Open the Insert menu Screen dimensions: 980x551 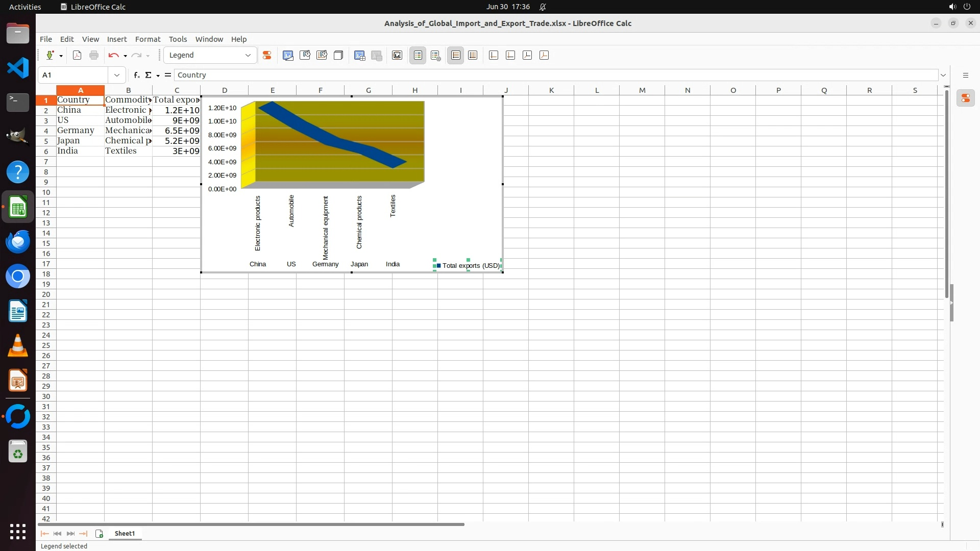[x=116, y=39]
